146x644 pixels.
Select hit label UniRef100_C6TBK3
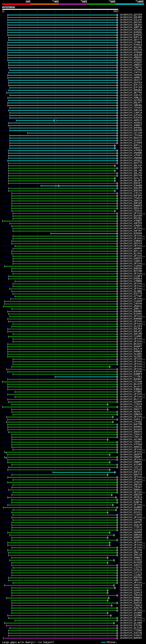131,42
